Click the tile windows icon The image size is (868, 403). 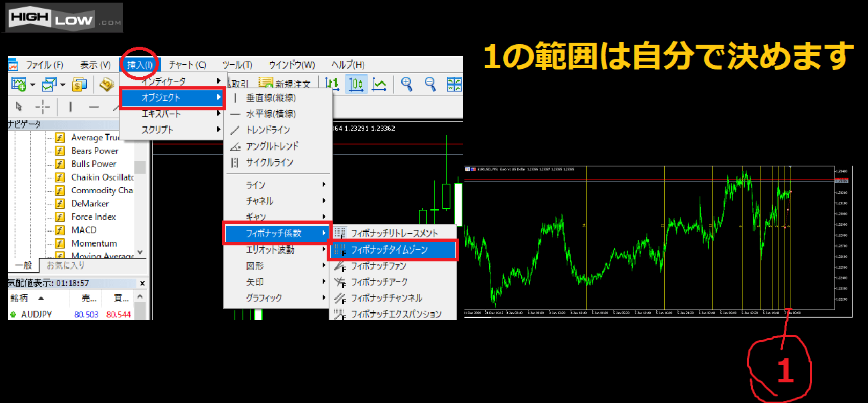pyautogui.click(x=454, y=84)
